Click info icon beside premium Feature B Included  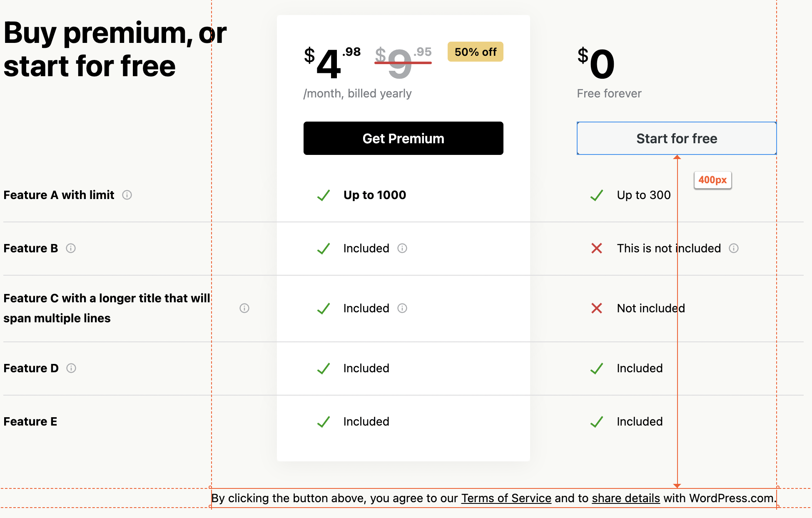click(x=402, y=248)
